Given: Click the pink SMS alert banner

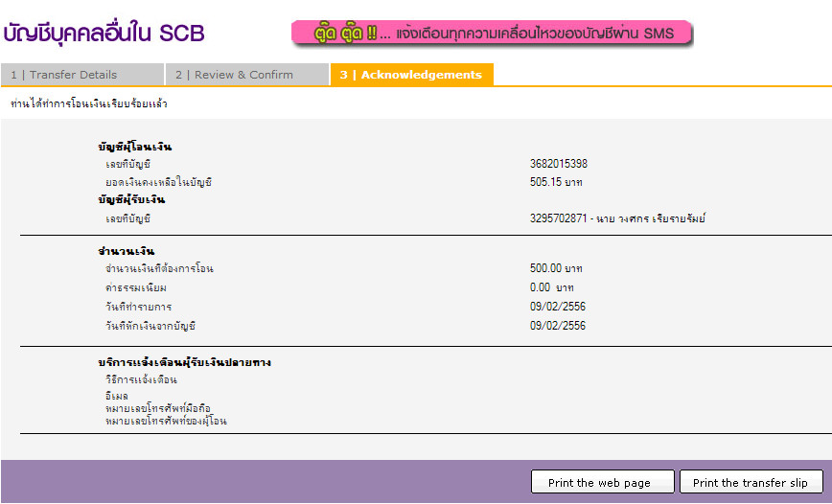Looking at the screenshot, I should click(492, 34).
